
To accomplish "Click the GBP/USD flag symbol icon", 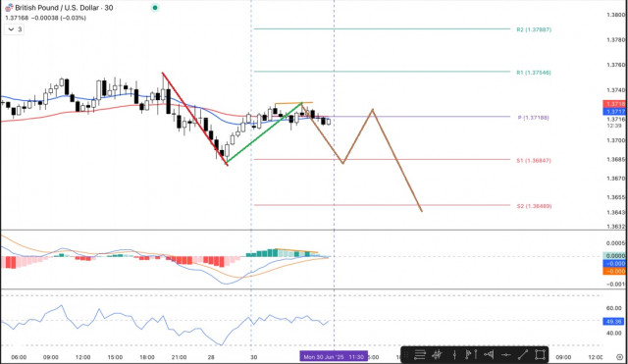I will (x=9, y=8).
